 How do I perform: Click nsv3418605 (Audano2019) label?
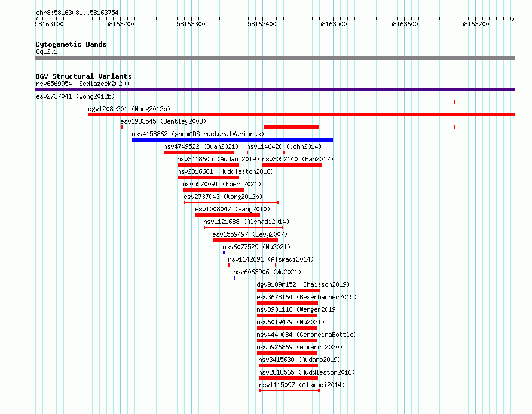point(218,159)
